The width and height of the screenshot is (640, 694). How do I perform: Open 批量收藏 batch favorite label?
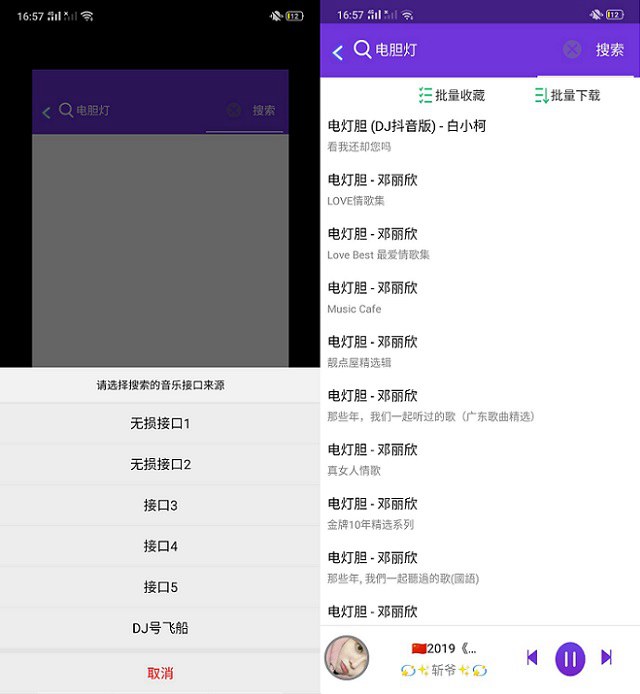click(x=460, y=95)
